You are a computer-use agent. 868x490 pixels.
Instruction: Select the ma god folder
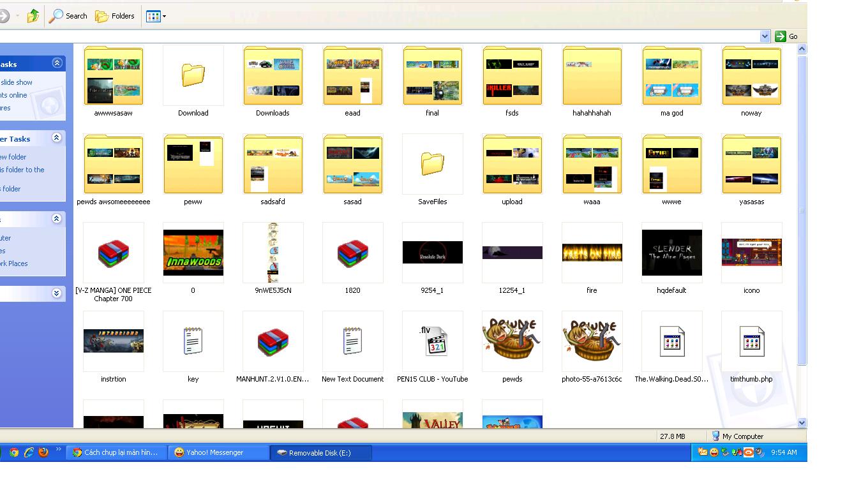[672, 82]
